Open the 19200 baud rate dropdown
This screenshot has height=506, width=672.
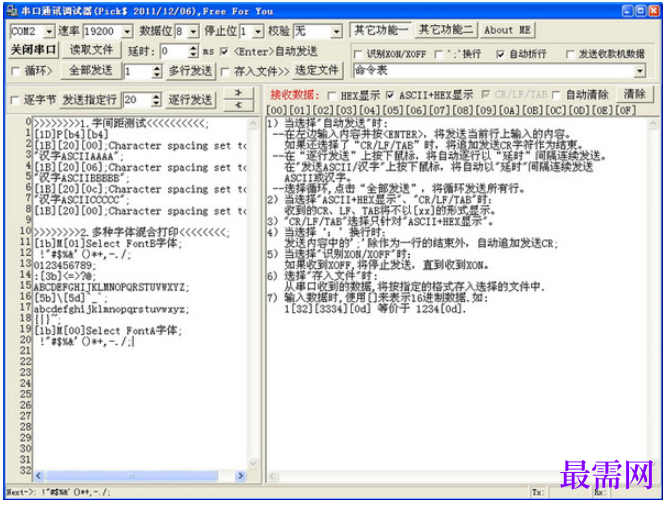click(x=127, y=31)
